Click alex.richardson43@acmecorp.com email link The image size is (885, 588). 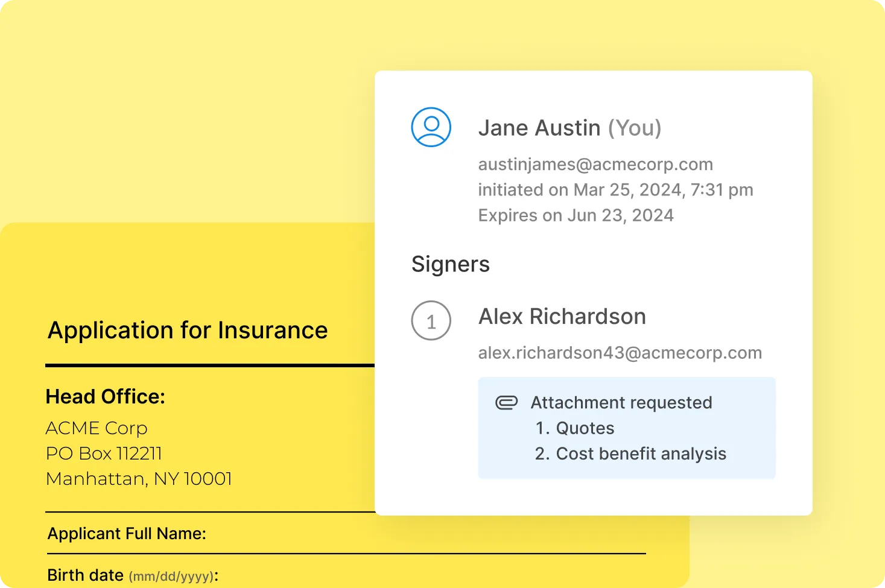(620, 352)
